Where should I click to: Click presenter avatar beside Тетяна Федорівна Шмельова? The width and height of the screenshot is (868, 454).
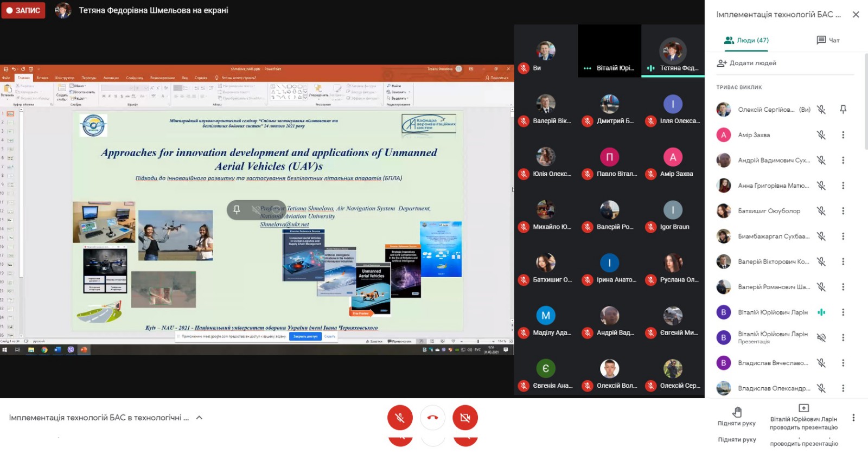tap(63, 10)
